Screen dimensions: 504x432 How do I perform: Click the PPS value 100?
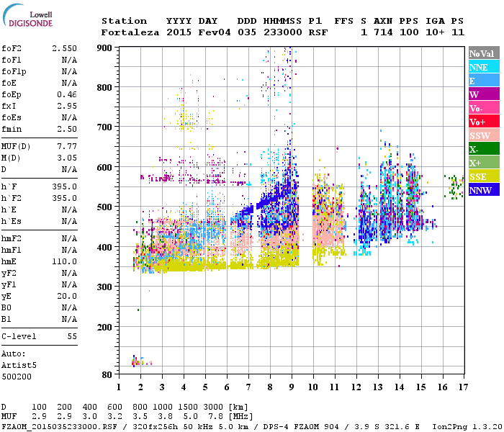click(409, 32)
